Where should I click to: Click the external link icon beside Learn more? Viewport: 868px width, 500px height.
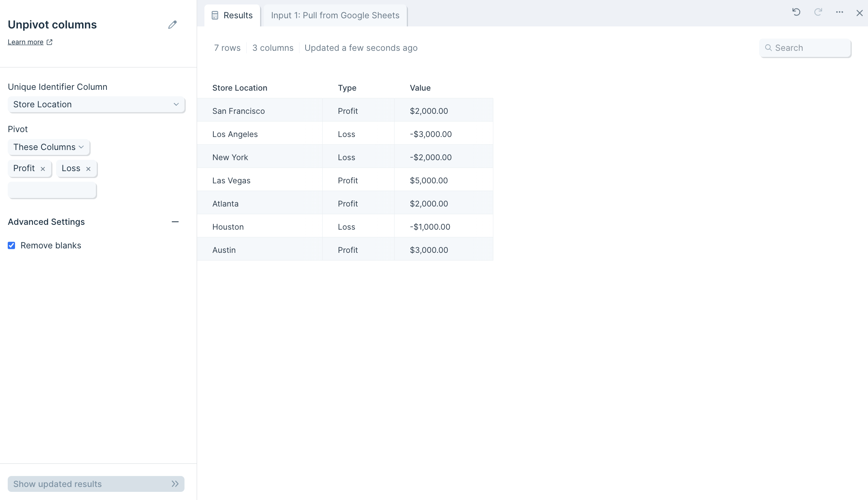50,42
